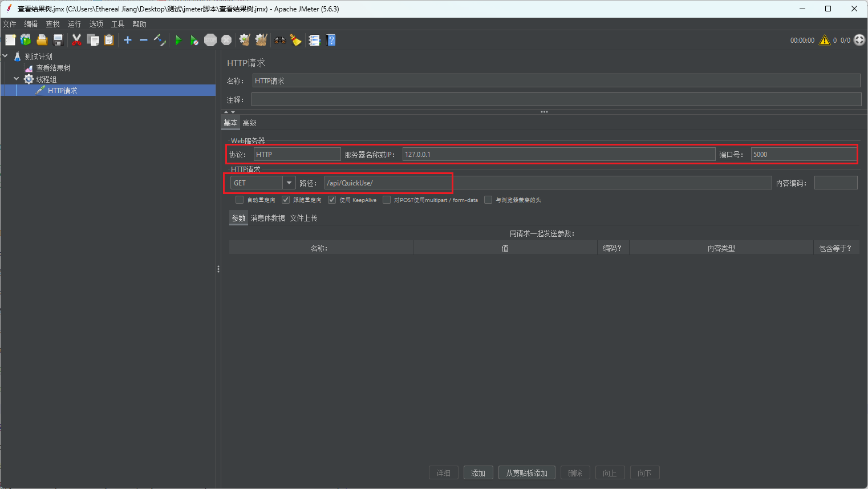Switch to the 基本 tab

tap(230, 123)
